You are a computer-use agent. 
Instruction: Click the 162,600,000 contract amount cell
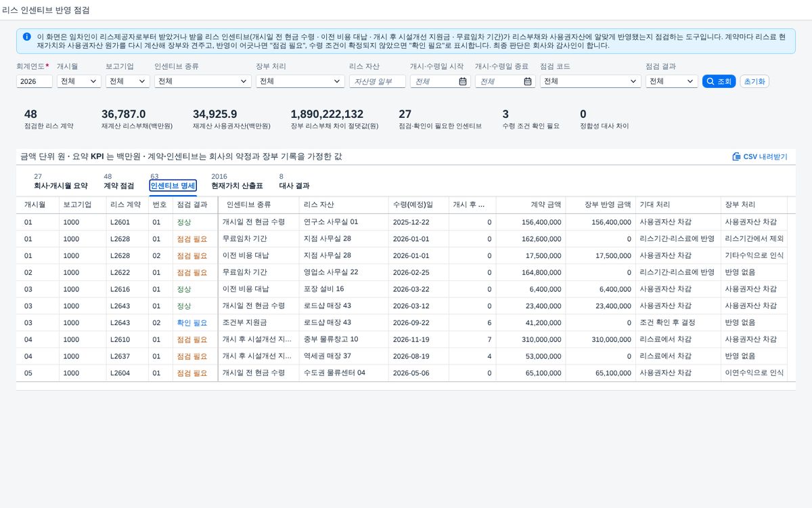(x=531, y=239)
